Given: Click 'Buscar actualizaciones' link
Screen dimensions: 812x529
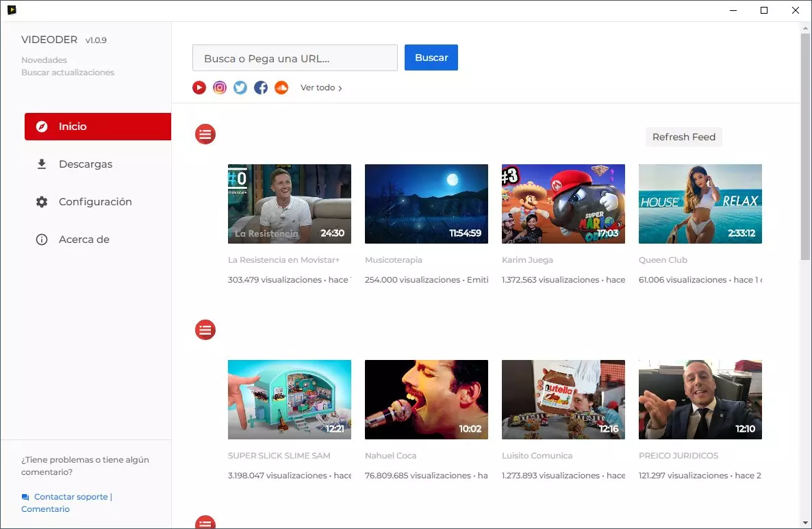Looking at the screenshot, I should pos(68,73).
